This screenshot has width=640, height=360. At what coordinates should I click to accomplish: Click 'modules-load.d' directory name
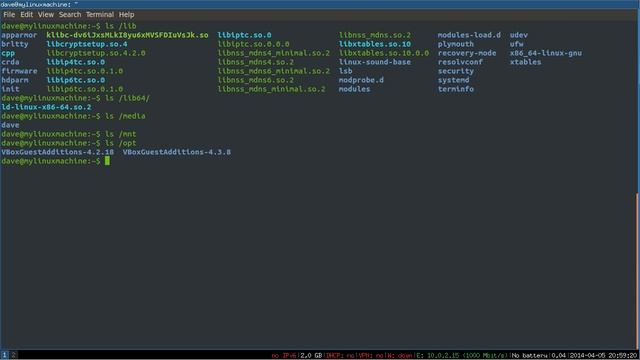(x=469, y=35)
